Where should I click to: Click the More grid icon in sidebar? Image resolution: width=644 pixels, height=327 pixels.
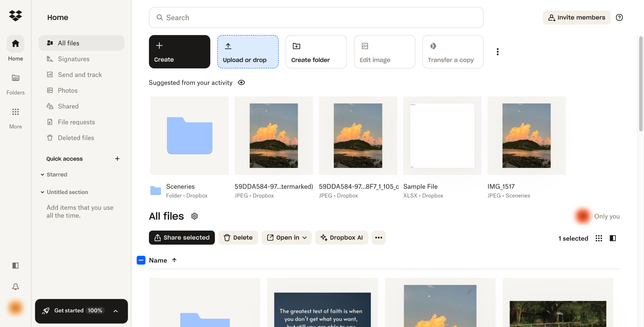coord(15,112)
